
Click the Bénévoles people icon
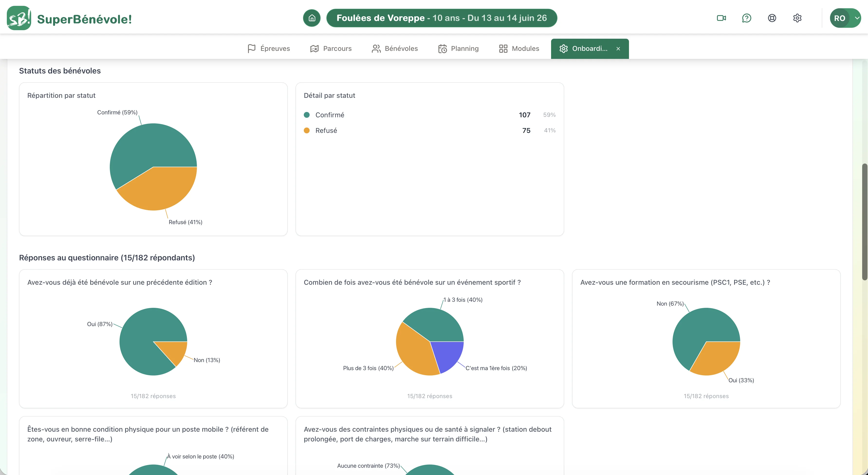(376, 48)
